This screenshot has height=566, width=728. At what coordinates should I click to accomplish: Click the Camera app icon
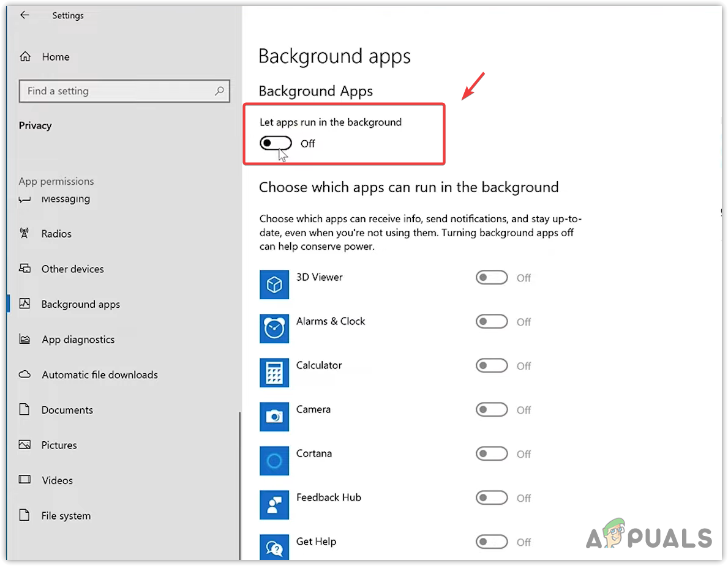(x=274, y=417)
